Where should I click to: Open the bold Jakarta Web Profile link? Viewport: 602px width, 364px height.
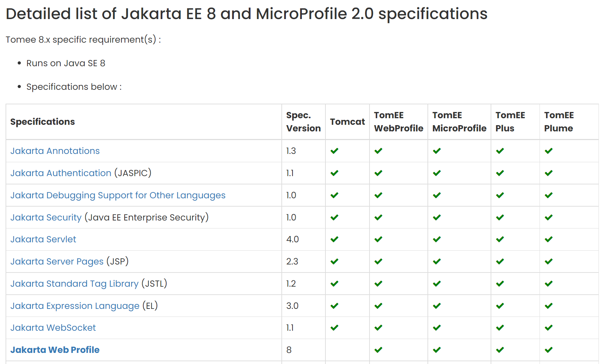(55, 350)
